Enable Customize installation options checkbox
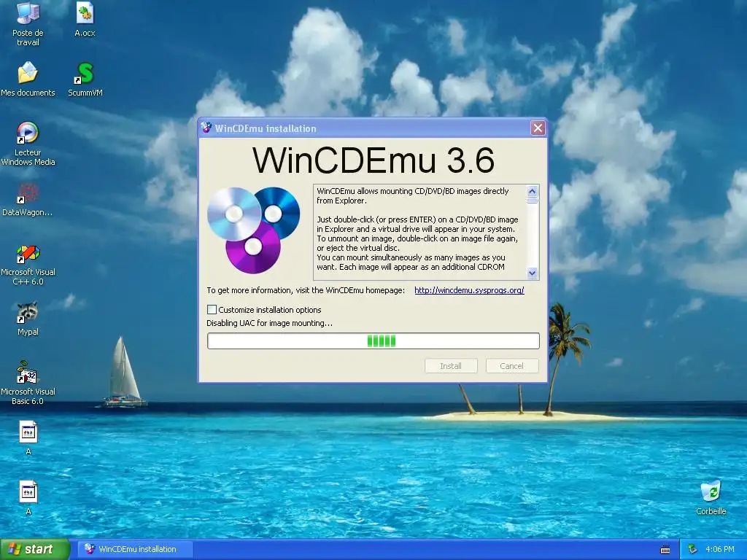The width and height of the screenshot is (747, 560). click(x=212, y=309)
